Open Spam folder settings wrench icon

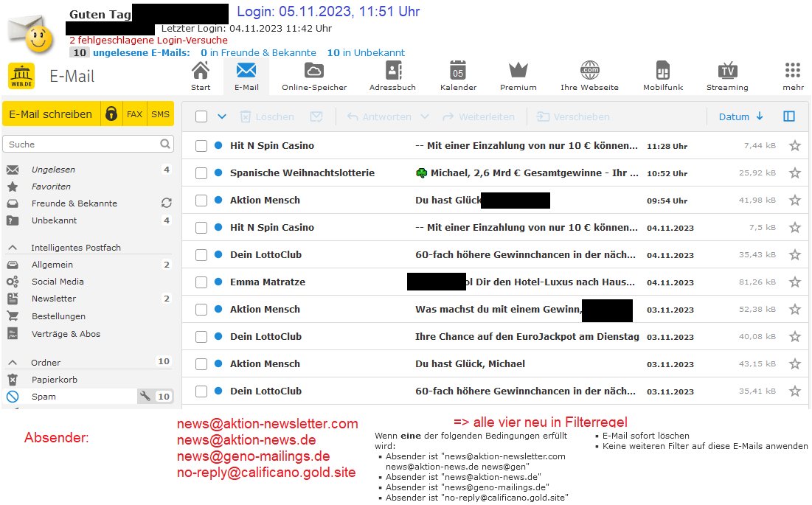pyautogui.click(x=145, y=397)
